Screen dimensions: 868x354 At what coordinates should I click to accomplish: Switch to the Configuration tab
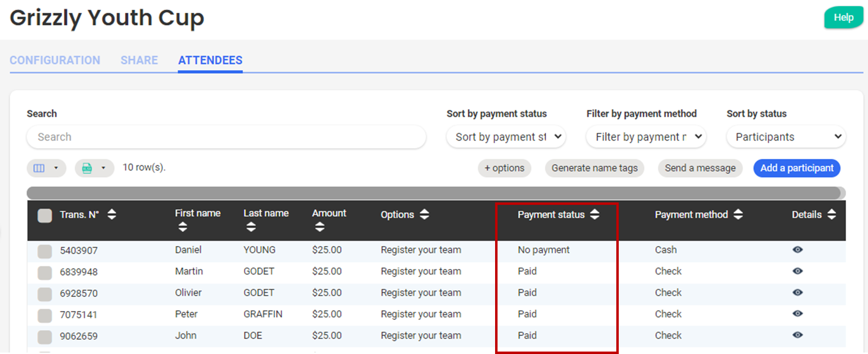pyautogui.click(x=55, y=61)
